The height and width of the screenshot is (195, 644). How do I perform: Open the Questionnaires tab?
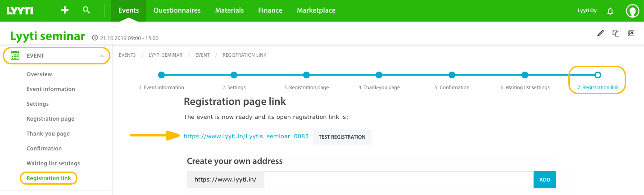(x=177, y=10)
